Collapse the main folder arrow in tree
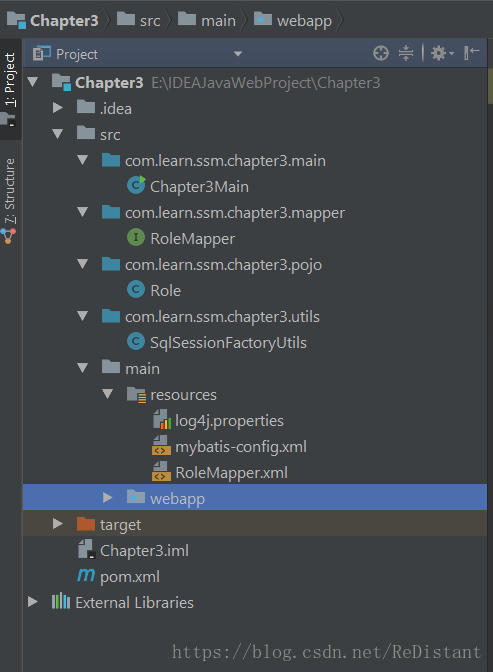This screenshot has width=493, height=672. point(82,368)
